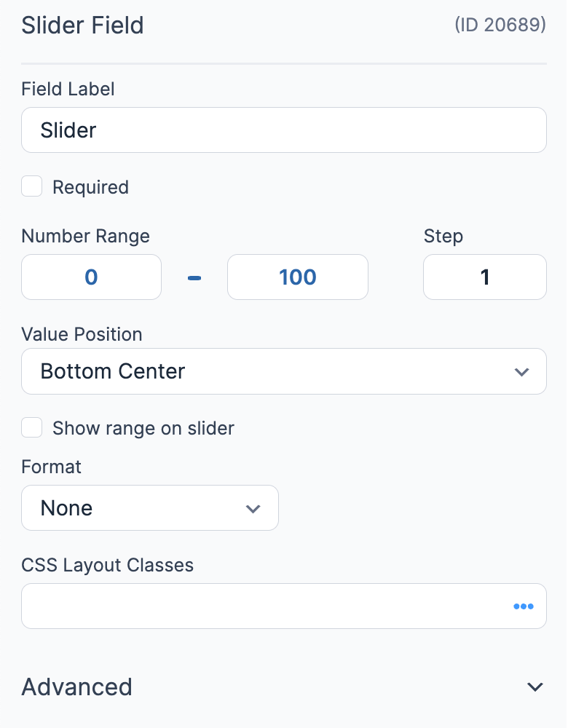Viewport: 568px width, 728px height.
Task: Select the minimum range field showing 0
Action: [x=92, y=277]
